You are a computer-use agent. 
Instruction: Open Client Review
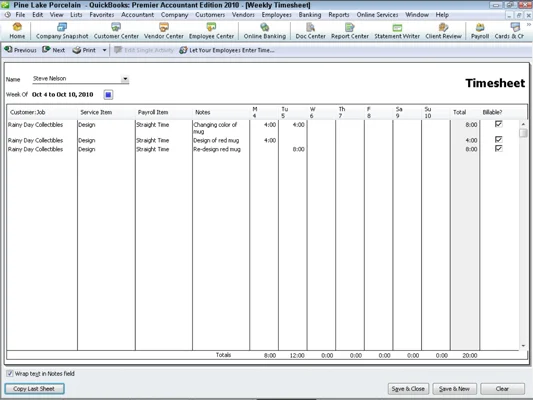[443, 31]
